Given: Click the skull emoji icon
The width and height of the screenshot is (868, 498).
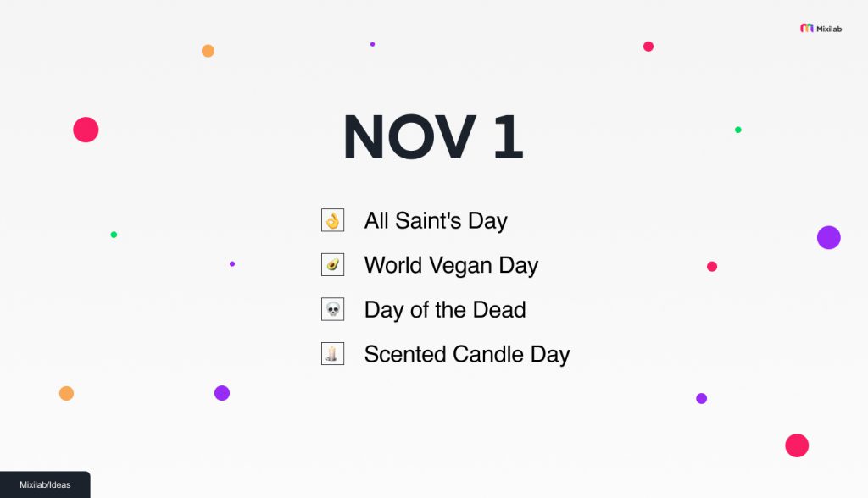Looking at the screenshot, I should click(x=332, y=309).
